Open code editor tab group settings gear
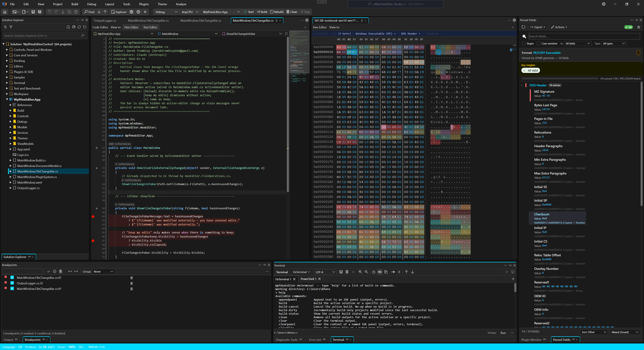 [x=307, y=20]
